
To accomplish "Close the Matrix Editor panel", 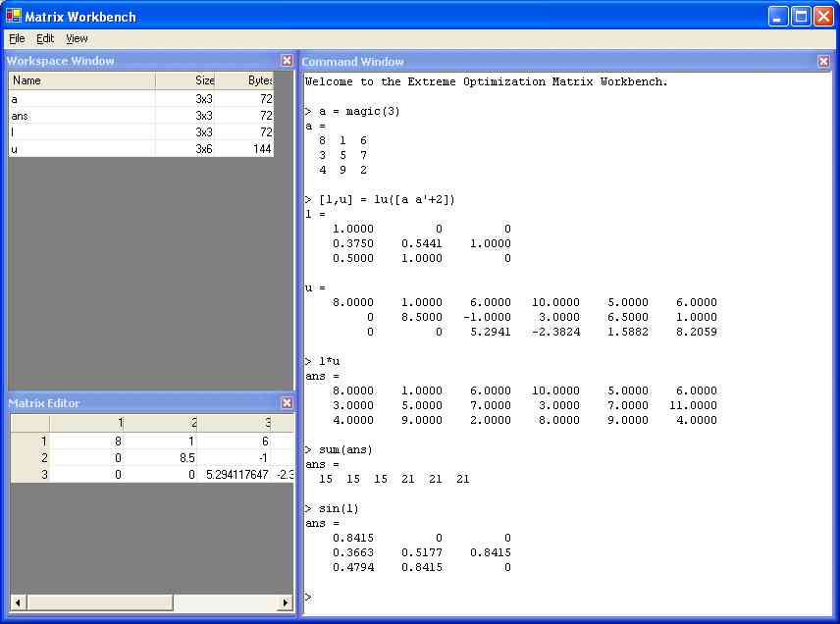I will pyautogui.click(x=288, y=403).
